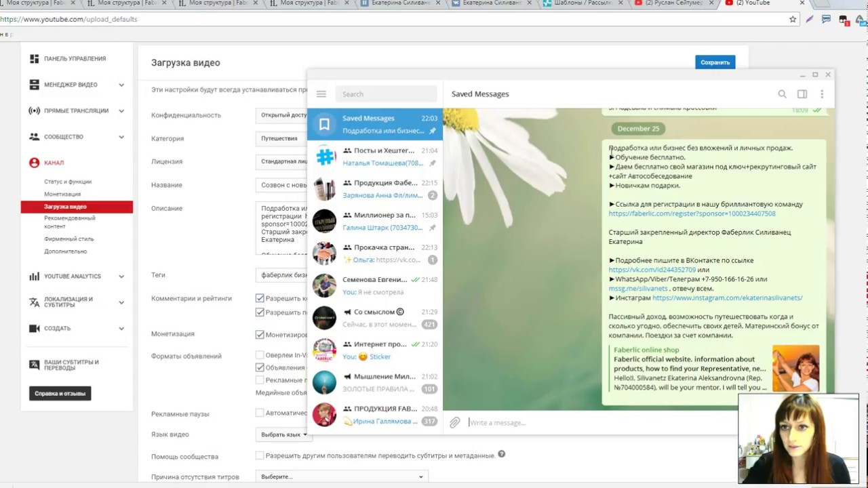The image size is (868, 488).
Task: Open Прокачка стран chat avatar
Action: (324, 253)
